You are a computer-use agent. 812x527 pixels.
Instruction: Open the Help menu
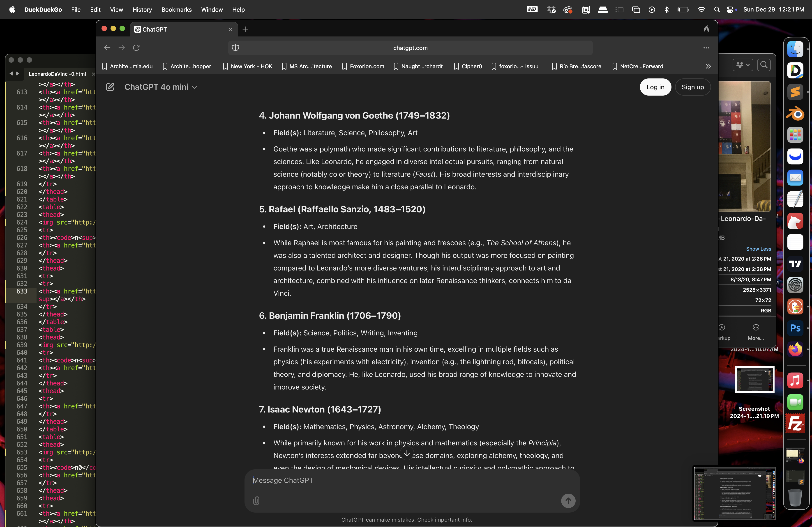[x=238, y=9]
